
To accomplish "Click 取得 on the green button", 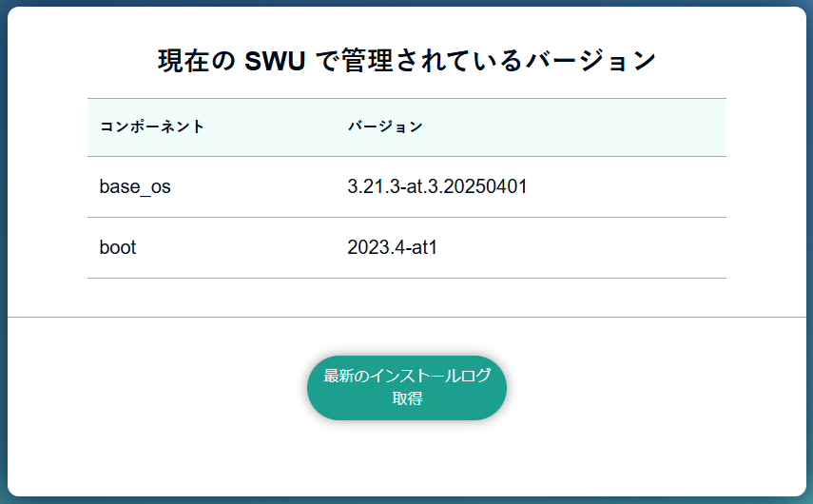I will click(x=407, y=398).
